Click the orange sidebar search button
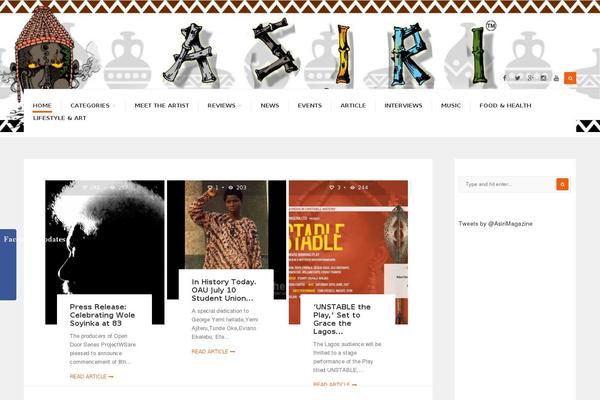Viewport: 600px width, 400px height. pos(562,184)
